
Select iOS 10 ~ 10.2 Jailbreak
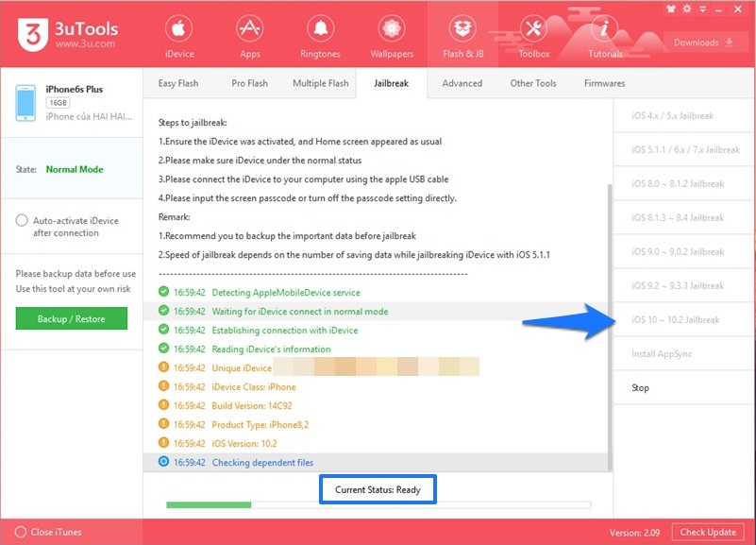(683, 320)
